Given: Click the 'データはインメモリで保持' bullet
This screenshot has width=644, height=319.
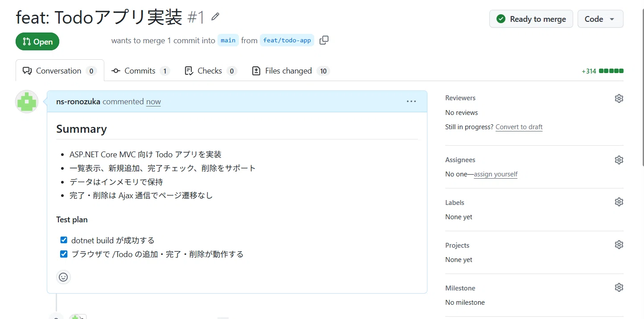Looking at the screenshot, I should pyautogui.click(x=116, y=182).
